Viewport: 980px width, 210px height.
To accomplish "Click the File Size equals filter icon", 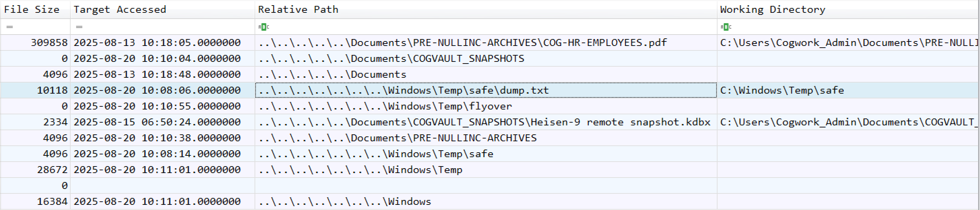I will point(10,27).
